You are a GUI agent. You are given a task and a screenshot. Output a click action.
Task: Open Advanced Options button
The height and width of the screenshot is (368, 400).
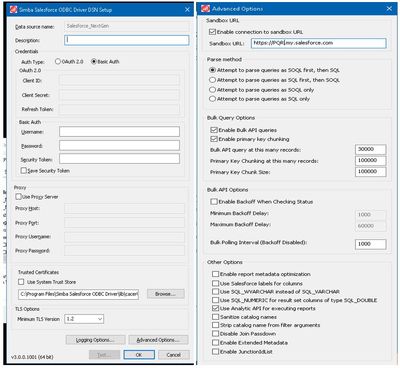(158, 340)
